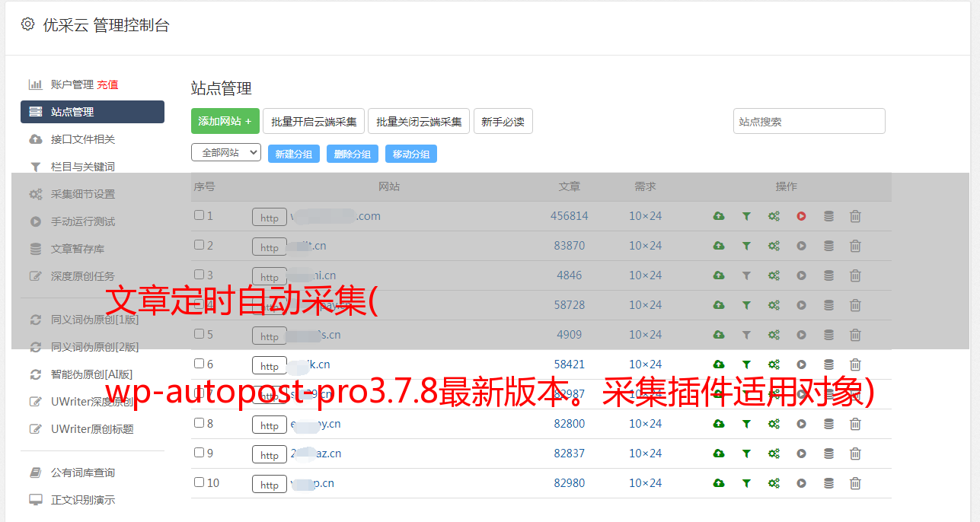
Task: Open article count 456814 link
Action: (570, 216)
